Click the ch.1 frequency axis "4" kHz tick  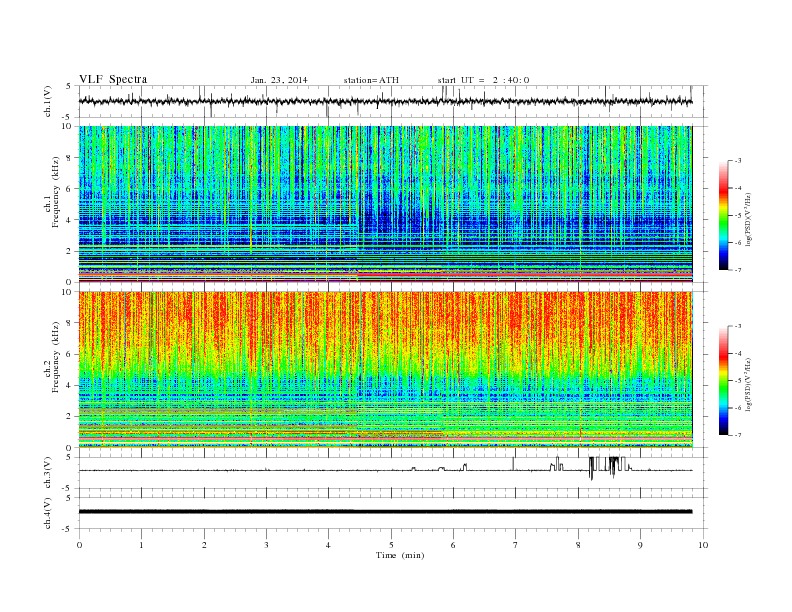pos(70,220)
